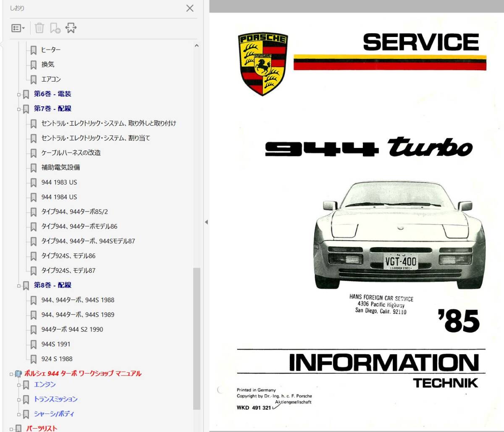
Task: Click the bookmark panel scroll-up arrow
Action: pyautogui.click(x=197, y=45)
